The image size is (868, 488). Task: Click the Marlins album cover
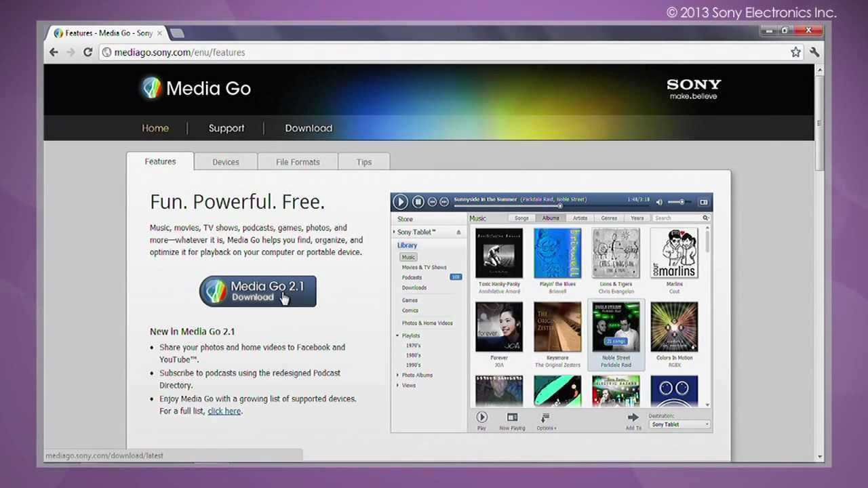click(x=674, y=253)
